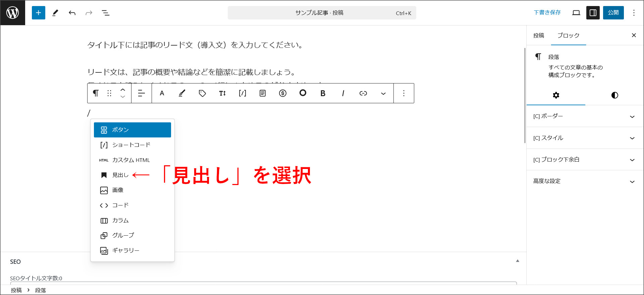The width and height of the screenshot is (644, 295).
Task: Click the shortcode icon in block toolbar
Action: point(243,93)
